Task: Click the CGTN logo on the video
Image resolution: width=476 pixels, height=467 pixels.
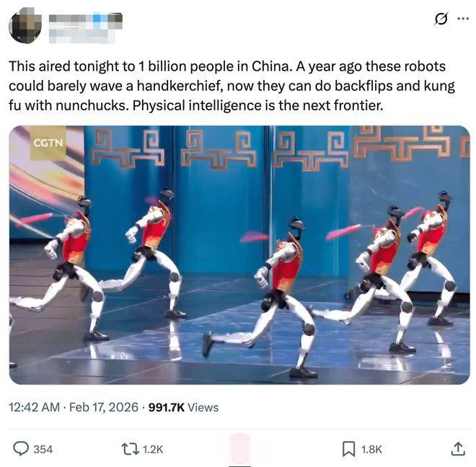Action: coord(48,143)
